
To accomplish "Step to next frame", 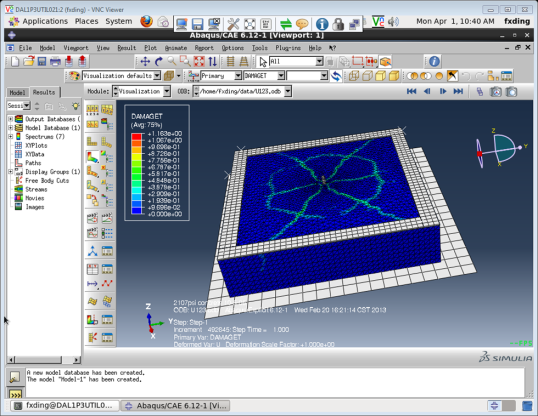I will (x=443, y=91).
